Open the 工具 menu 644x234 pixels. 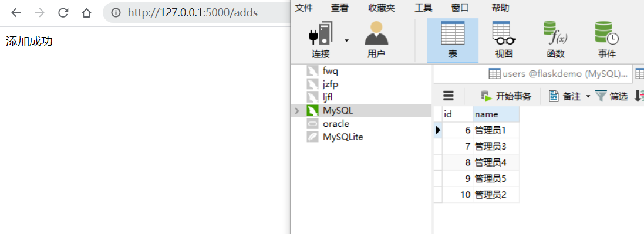[423, 8]
